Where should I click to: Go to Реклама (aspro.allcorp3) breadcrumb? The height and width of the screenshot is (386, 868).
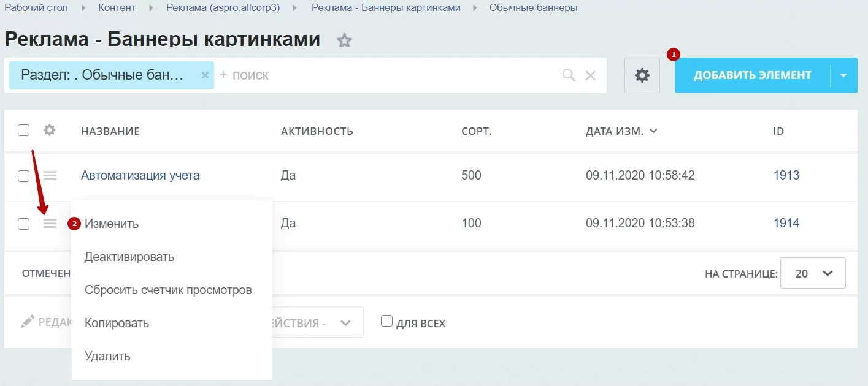pos(223,8)
